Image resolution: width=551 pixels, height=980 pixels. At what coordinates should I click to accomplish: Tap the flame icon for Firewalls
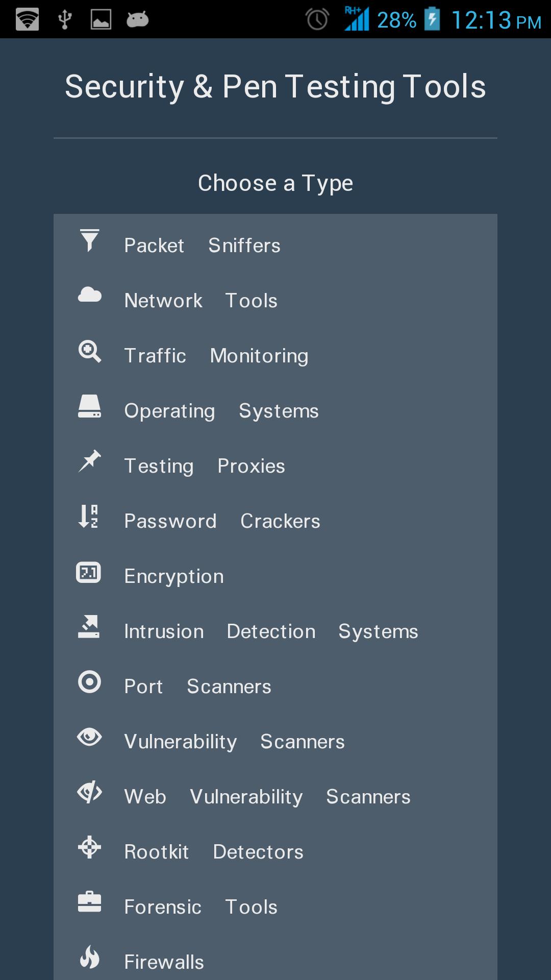click(89, 957)
